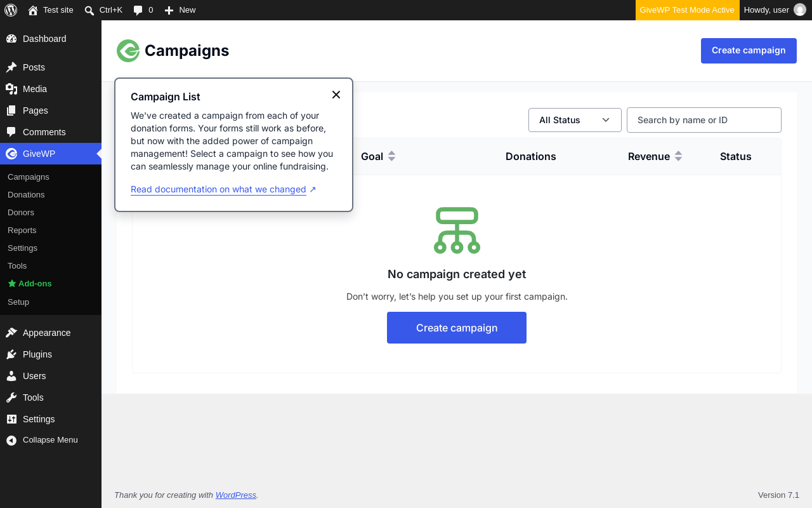The width and height of the screenshot is (812, 508).
Task: Click the GiveWP Test Mode Active notice
Action: click(688, 10)
